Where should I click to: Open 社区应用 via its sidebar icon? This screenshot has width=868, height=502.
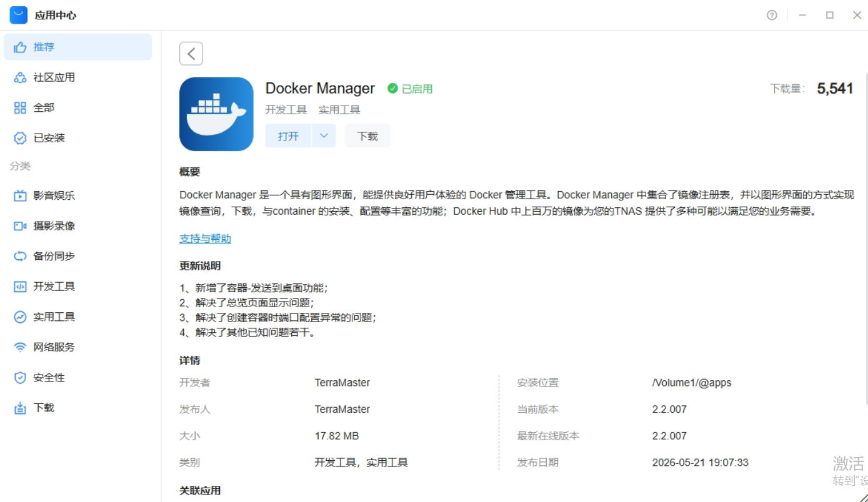point(20,77)
